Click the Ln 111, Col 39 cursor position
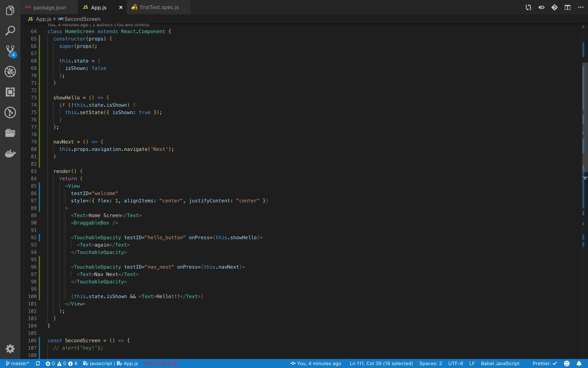 [x=381, y=363]
